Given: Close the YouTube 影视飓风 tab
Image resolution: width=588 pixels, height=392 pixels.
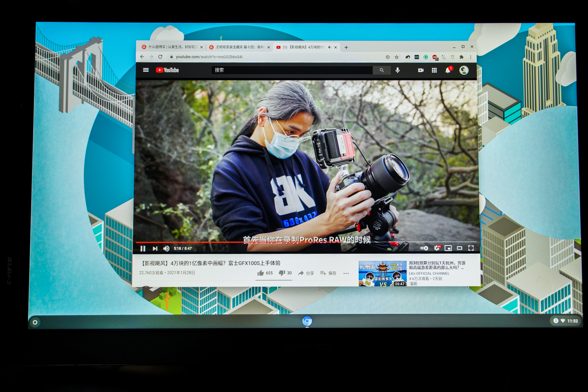Looking at the screenshot, I should point(335,47).
